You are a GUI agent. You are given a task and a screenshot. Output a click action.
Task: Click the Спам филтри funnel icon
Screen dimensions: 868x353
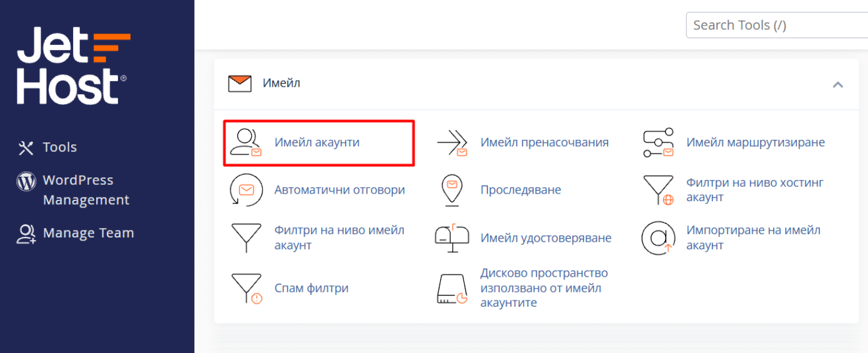tap(247, 289)
